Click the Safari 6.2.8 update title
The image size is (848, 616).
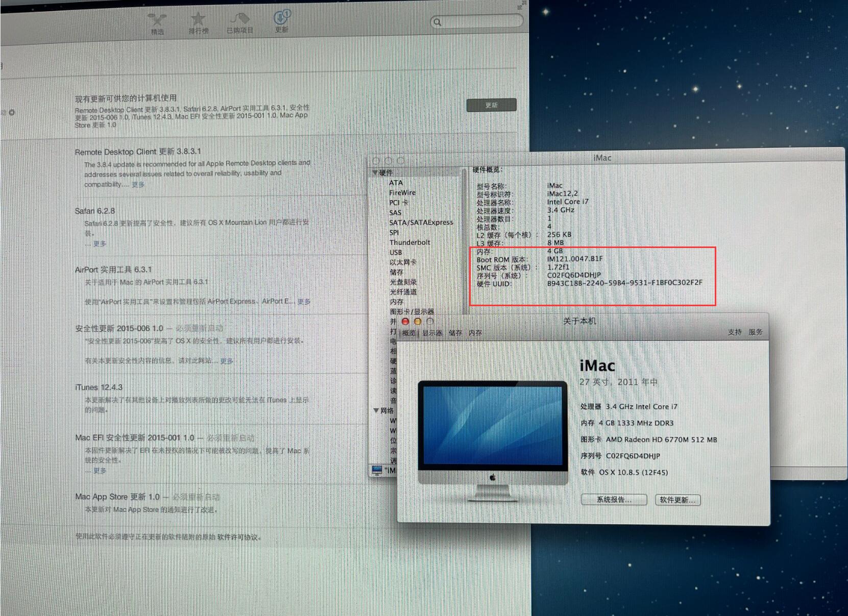click(95, 211)
